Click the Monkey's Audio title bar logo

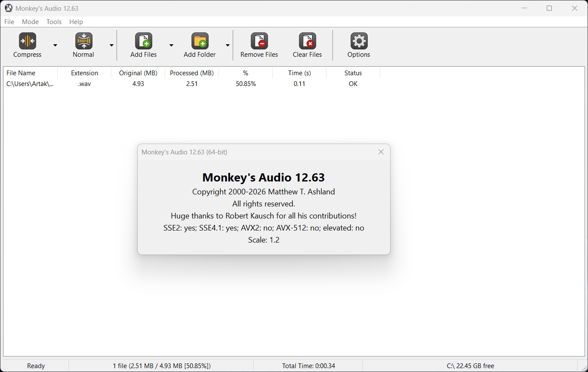click(8, 8)
